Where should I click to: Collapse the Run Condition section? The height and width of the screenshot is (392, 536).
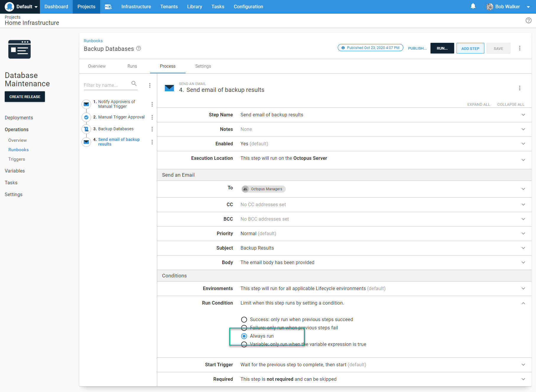click(x=523, y=303)
